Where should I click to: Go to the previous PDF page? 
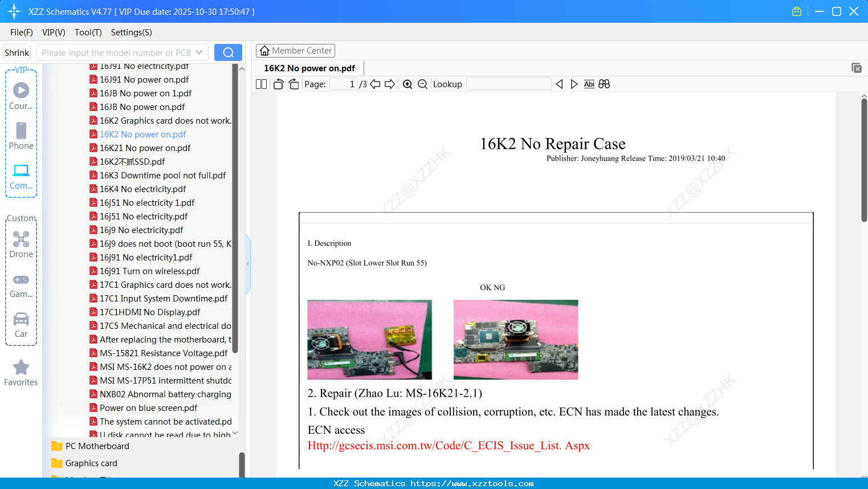pyautogui.click(x=375, y=84)
